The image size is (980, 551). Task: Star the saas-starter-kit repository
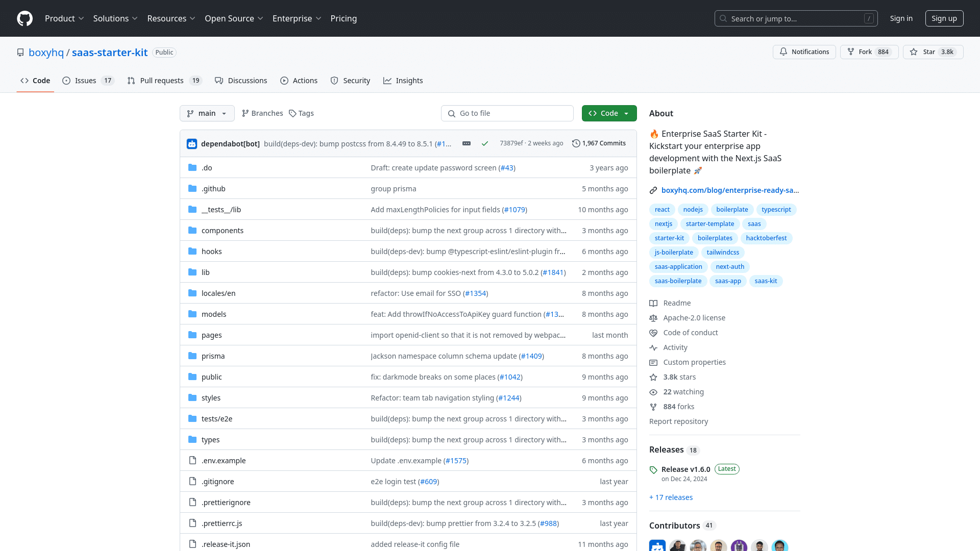coord(933,52)
